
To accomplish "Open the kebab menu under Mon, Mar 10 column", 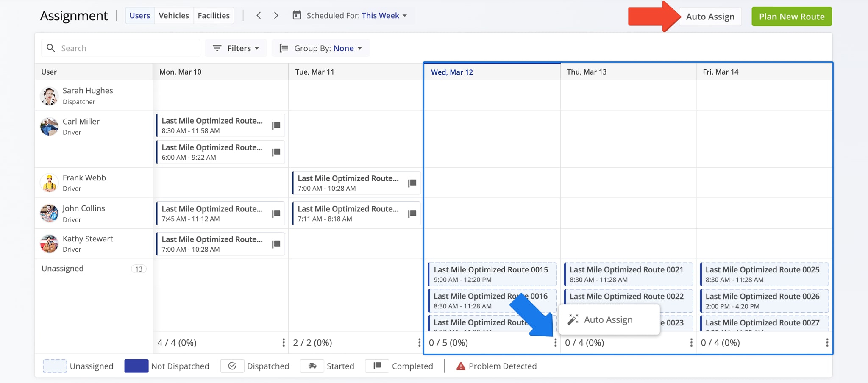I will 283,342.
